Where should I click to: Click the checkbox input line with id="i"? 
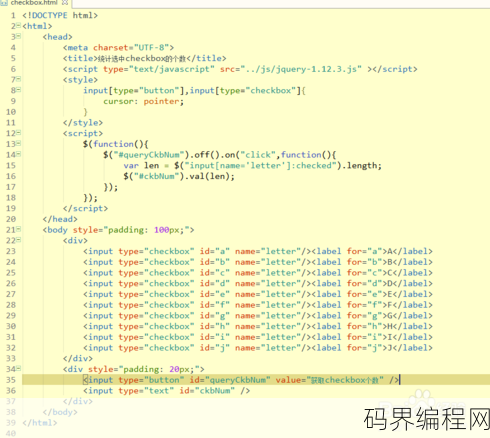coord(258,337)
